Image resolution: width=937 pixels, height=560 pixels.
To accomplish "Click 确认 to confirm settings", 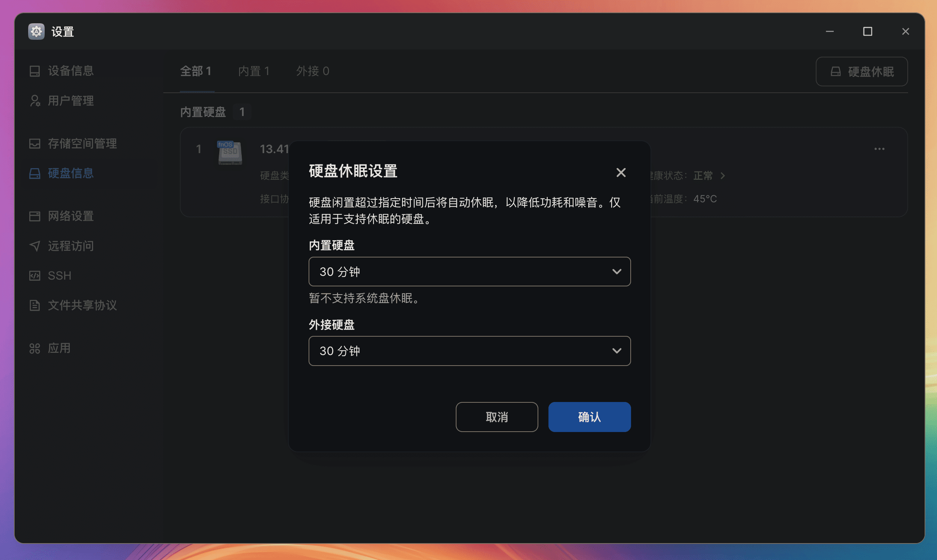I will coord(589,417).
